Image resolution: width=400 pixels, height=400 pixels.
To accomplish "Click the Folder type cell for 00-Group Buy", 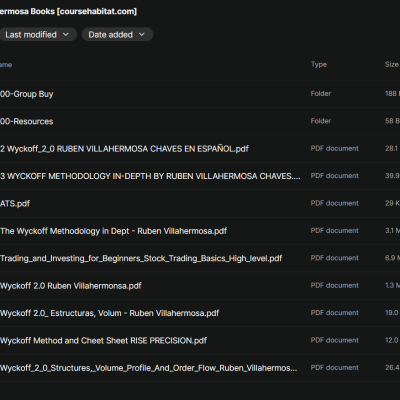I will click(321, 94).
